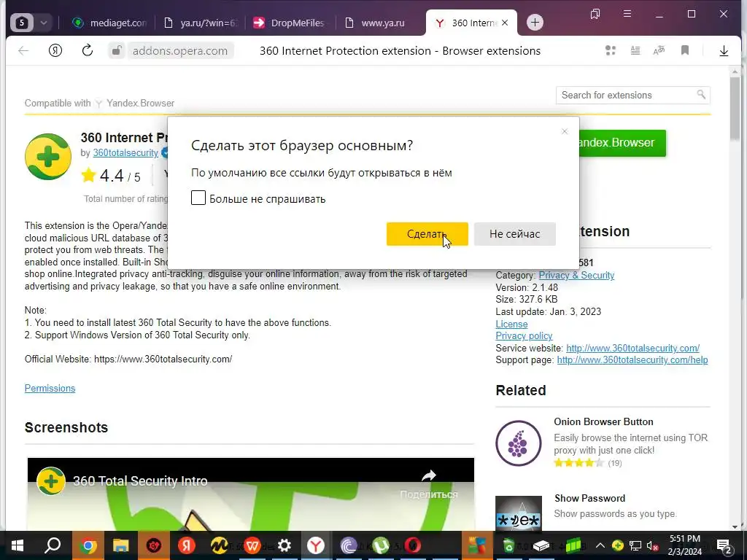
Task: Click the video share arrow icon
Action: pyautogui.click(x=429, y=475)
